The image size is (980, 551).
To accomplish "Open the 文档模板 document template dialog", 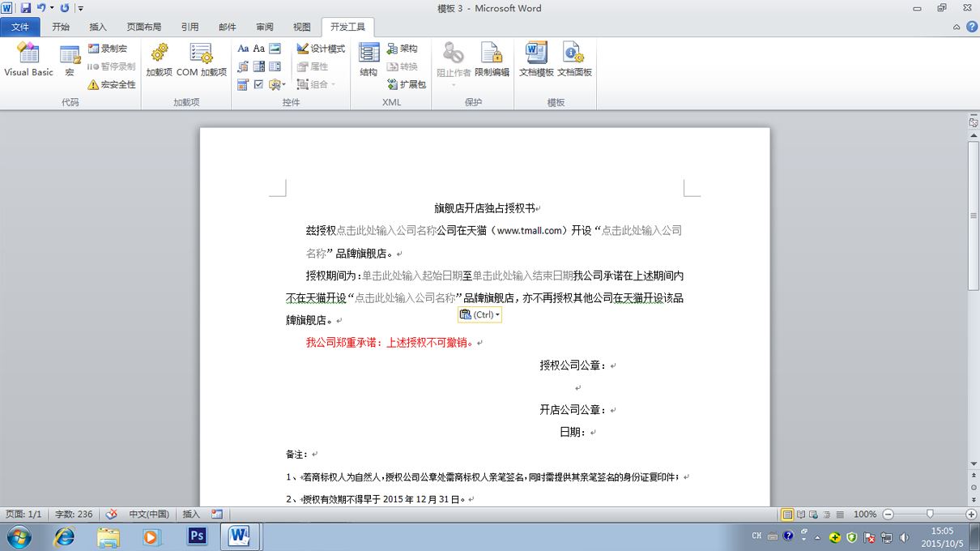I will click(x=536, y=61).
